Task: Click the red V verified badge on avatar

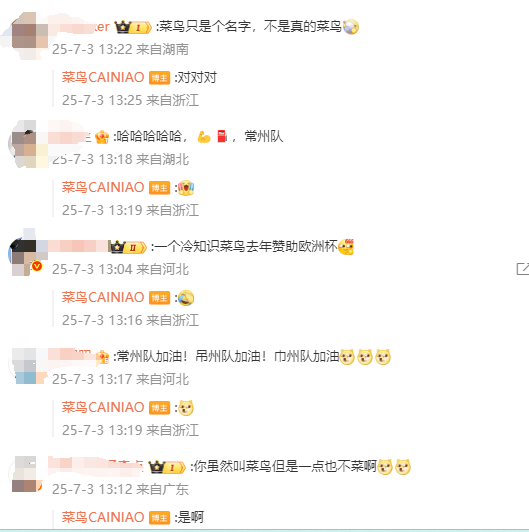Action: click(x=37, y=266)
